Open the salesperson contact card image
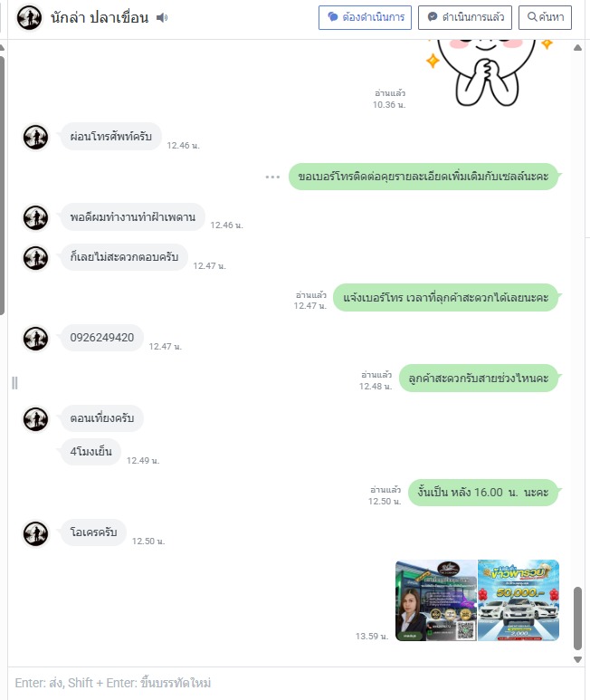 pyautogui.click(x=436, y=600)
